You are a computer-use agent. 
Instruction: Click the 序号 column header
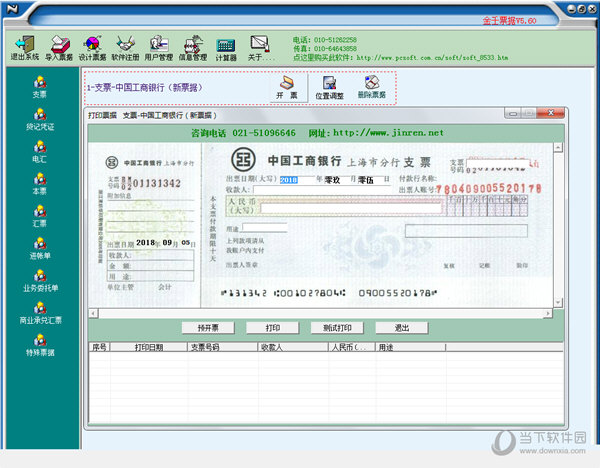(99, 347)
